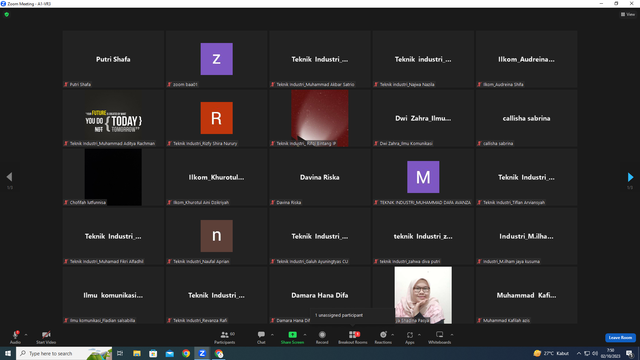The width and height of the screenshot is (640, 360).
Task: Switch to Zoom in the taskbar
Action: click(x=202, y=353)
